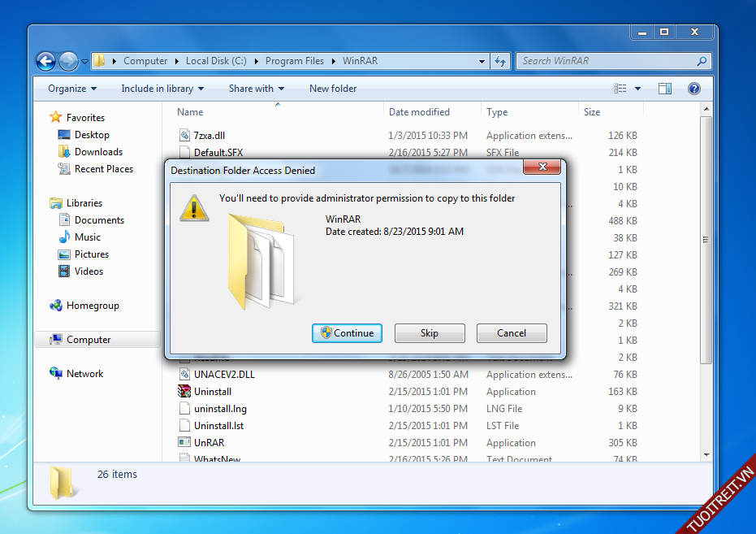Click the 7zxa.dll file icon
The height and width of the screenshot is (534, 756).
(184, 136)
